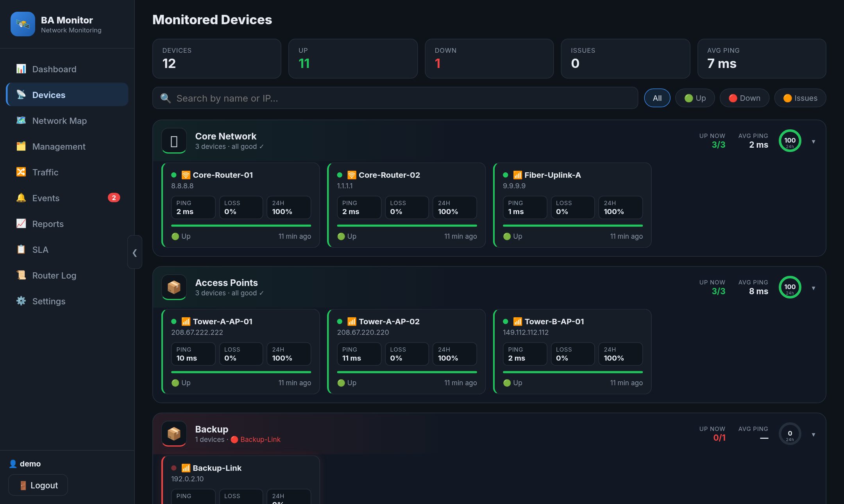Go to the Network Map page
The height and width of the screenshot is (504, 844).
pos(67,121)
